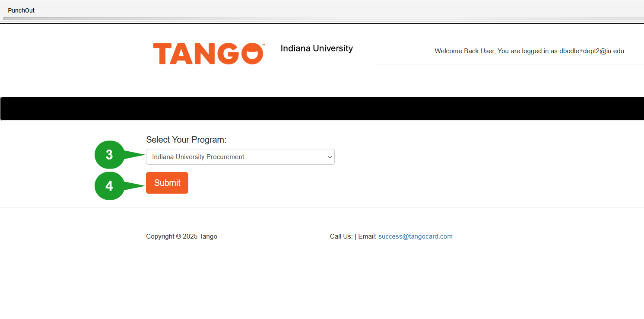The width and height of the screenshot is (644, 319).
Task: Click the green step 3 marker
Action: coord(108,155)
